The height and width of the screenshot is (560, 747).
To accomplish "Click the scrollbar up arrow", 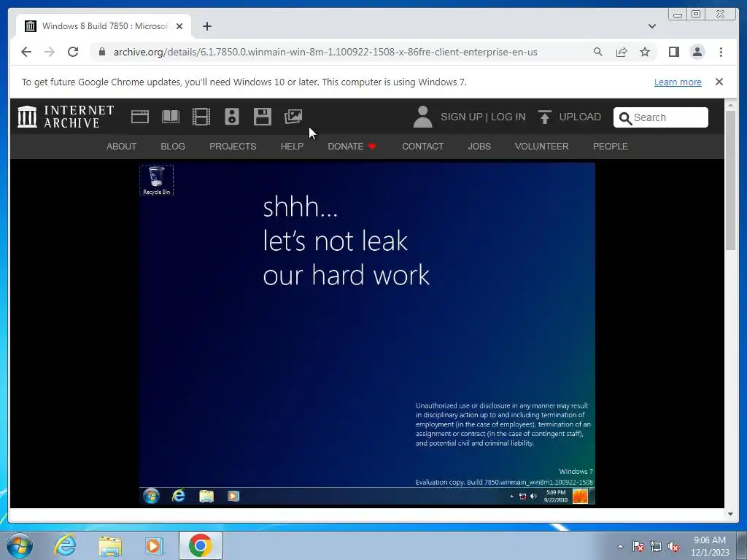I will point(730,105).
